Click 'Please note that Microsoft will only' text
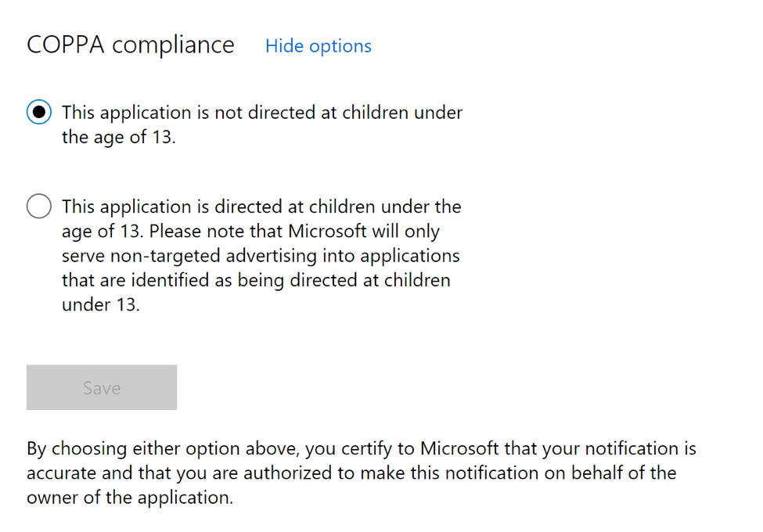Image resolution: width=763 pixels, height=532 pixels. click(294, 231)
